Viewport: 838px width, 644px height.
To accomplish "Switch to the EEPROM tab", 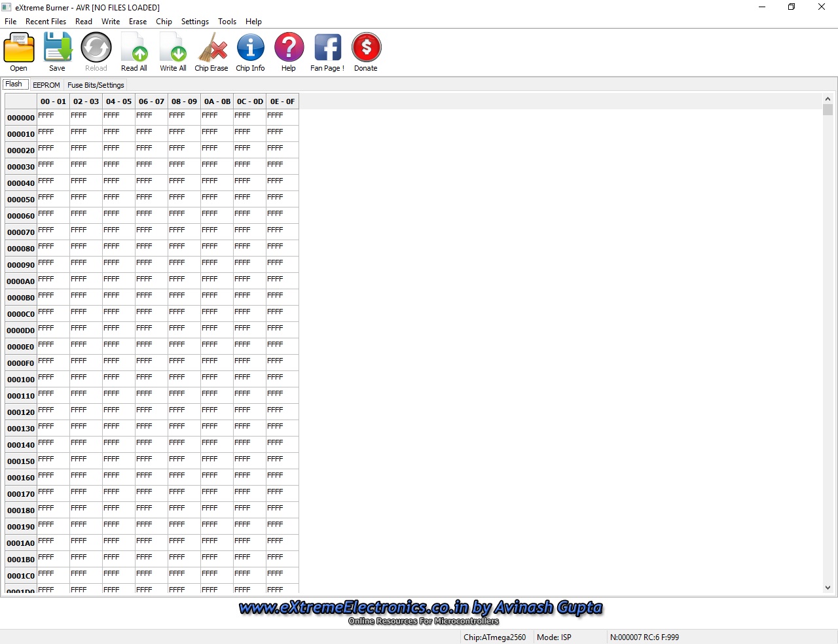I will click(46, 85).
